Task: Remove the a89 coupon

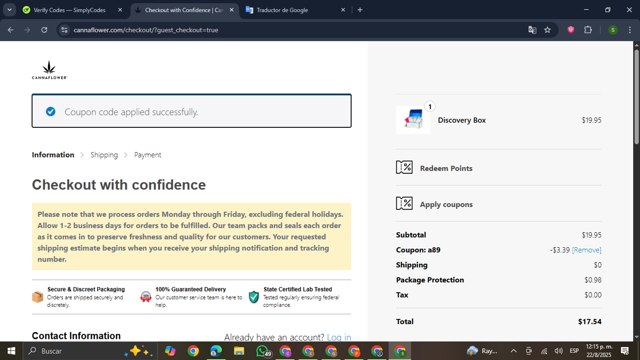Action: (x=587, y=250)
